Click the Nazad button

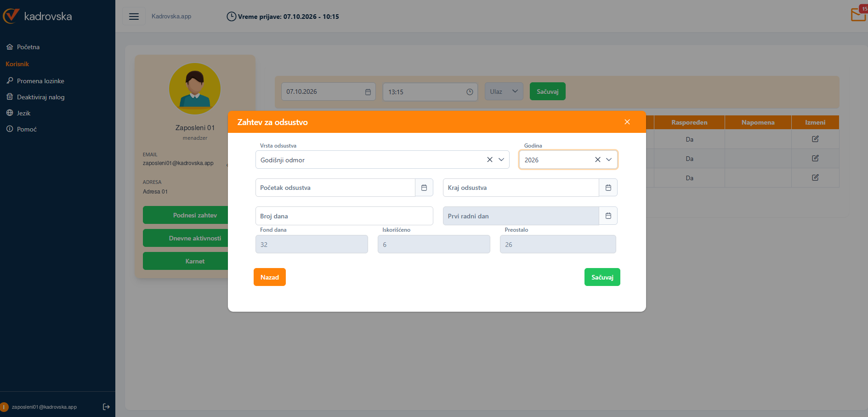point(270,277)
